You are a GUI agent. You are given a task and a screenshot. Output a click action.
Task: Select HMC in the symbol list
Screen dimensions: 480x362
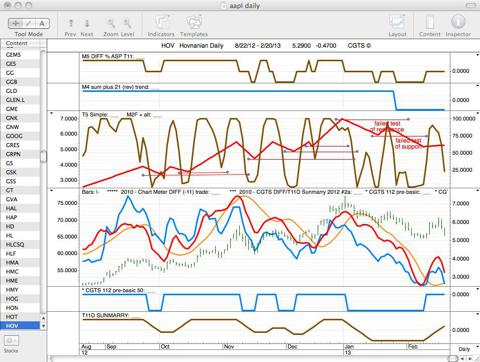pyautogui.click(x=20, y=271)
